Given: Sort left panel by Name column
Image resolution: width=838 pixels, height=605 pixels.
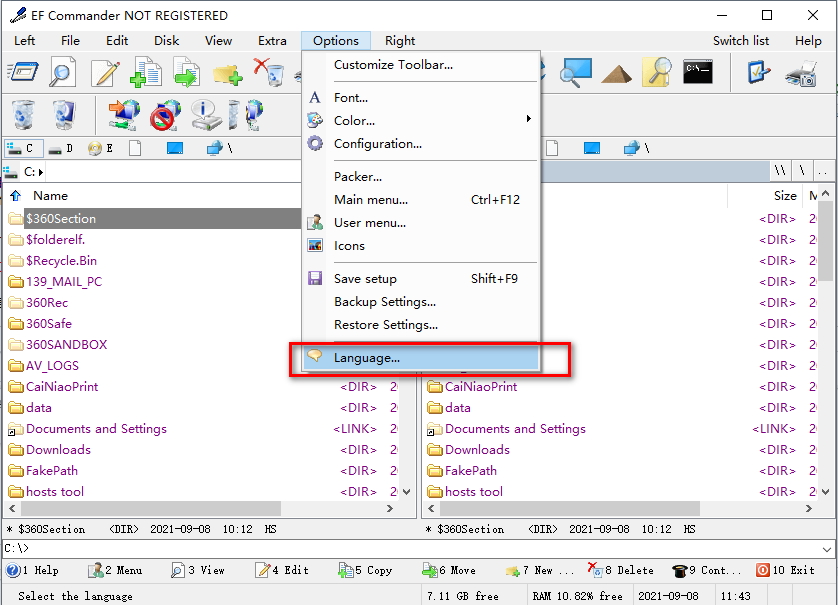Looking at the screenshot, I should [51, 196].
